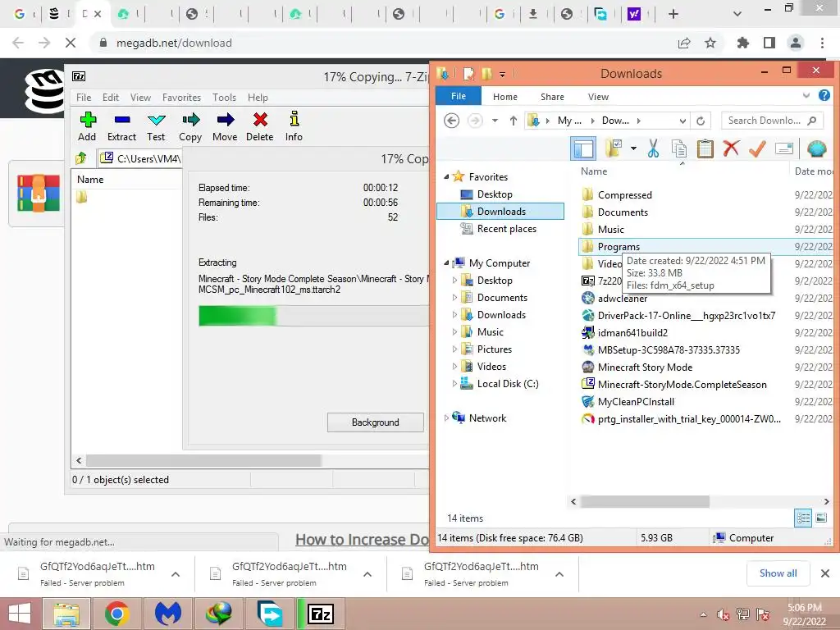Open the recent locations dropdown arrow
The height and width of the screenshot is (630, 840).
point(495,121)
